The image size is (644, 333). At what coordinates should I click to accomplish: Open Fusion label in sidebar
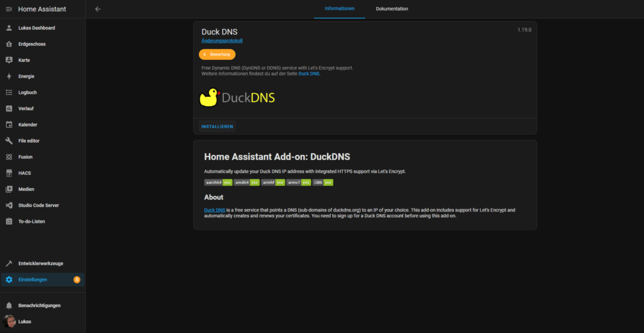point(25,157)
